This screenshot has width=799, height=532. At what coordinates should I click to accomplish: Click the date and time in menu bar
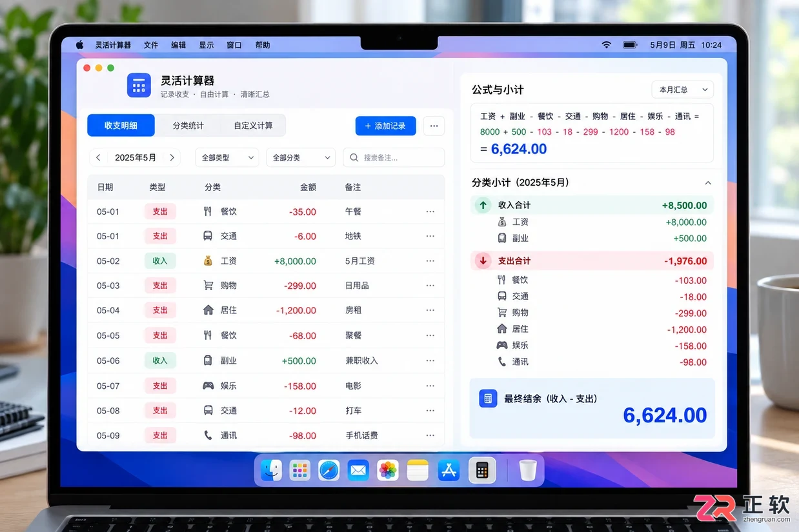[x=685, y=45]
